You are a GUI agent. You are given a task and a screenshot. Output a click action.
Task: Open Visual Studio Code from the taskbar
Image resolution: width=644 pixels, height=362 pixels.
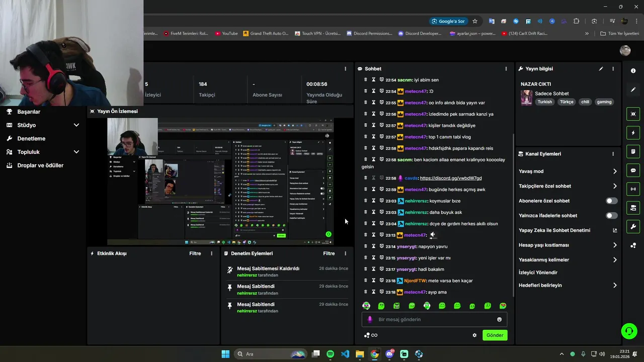[x=345, y=354]
